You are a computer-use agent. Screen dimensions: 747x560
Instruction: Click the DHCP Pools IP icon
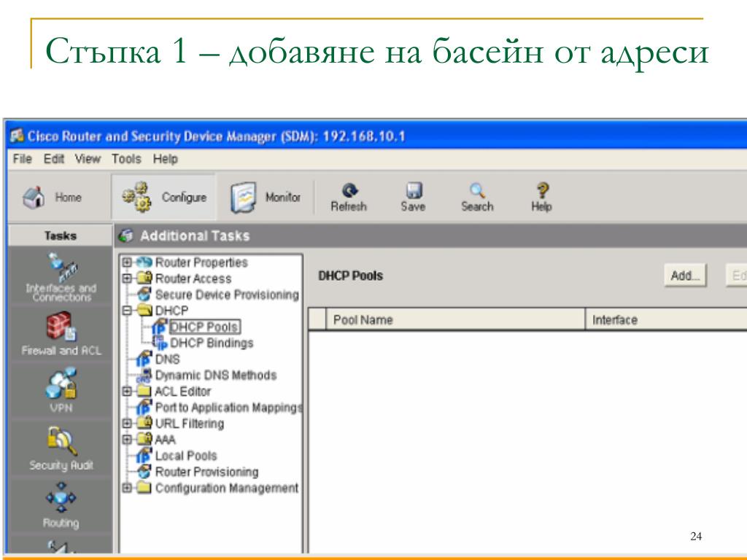tap(159, 327)
